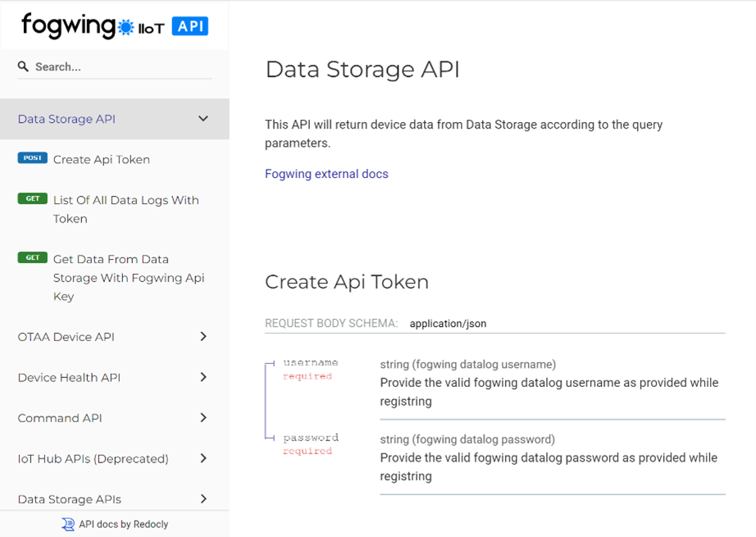The width and height of the screenshot is (756, 537).
Task: Open Get Data From Data Storage With Fogwing Api Key
Action: pyautogui.click(x=129, y=278)
